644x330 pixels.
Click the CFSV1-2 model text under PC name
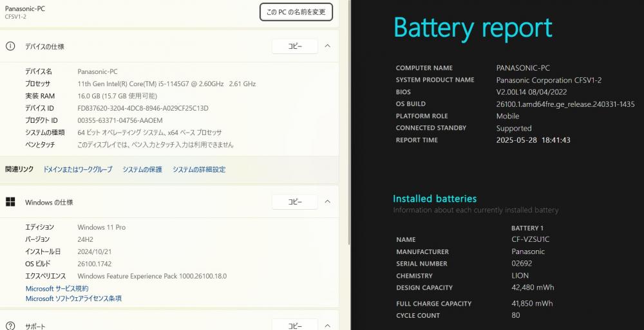click(15, 17)
